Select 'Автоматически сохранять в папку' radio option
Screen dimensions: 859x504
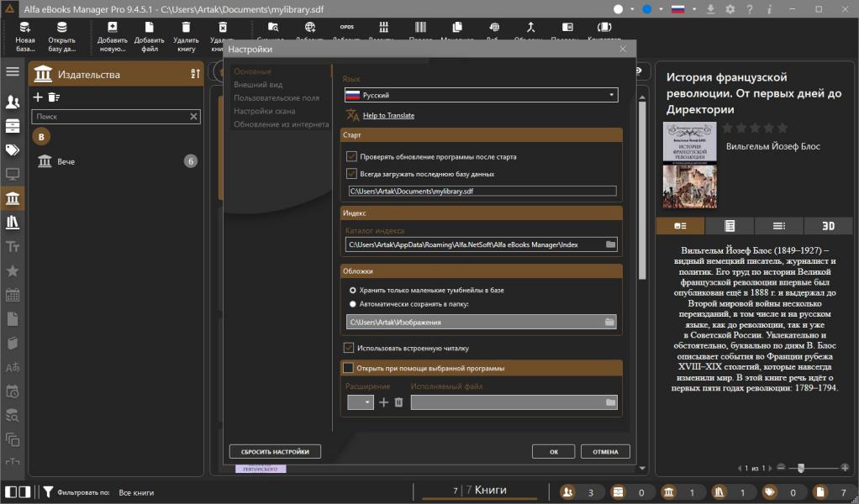pos(353,304)
